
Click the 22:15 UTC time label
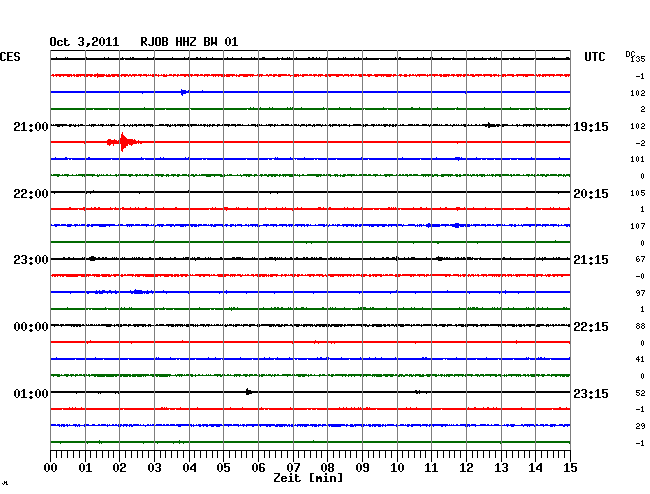(591, 327)
